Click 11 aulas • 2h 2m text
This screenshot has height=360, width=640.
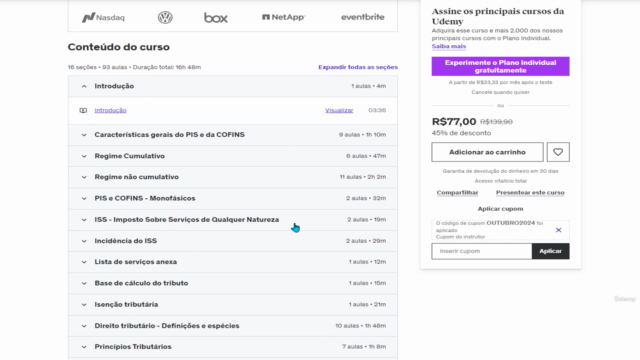click(362, 177)
